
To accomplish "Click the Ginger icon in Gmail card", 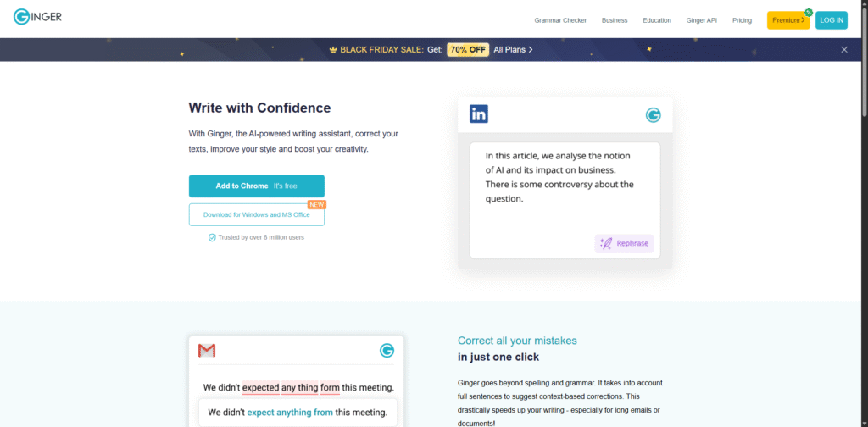I will pos(387,350).
